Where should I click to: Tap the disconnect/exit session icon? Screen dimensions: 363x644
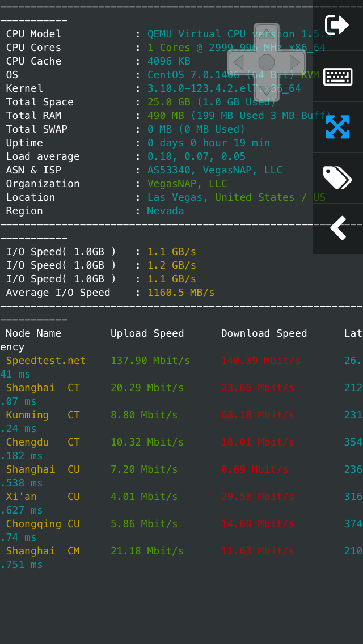point(337,25)
